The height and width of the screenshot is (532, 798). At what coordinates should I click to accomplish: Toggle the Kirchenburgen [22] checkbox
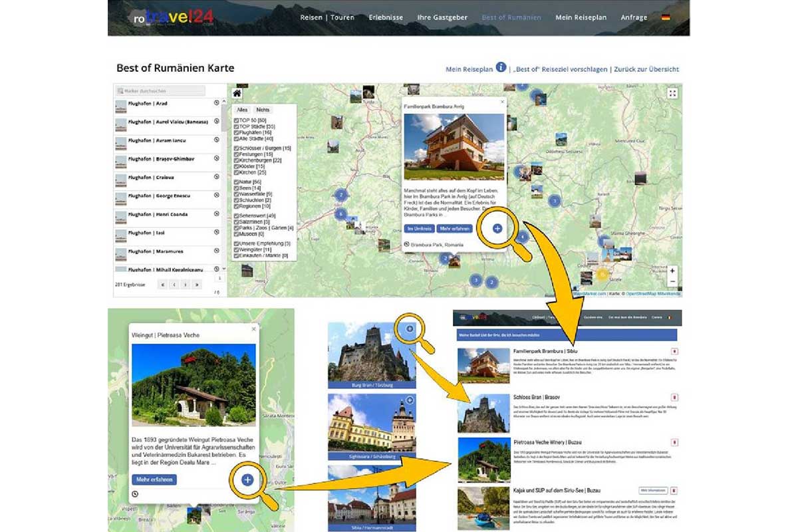(x=237, y=160)
